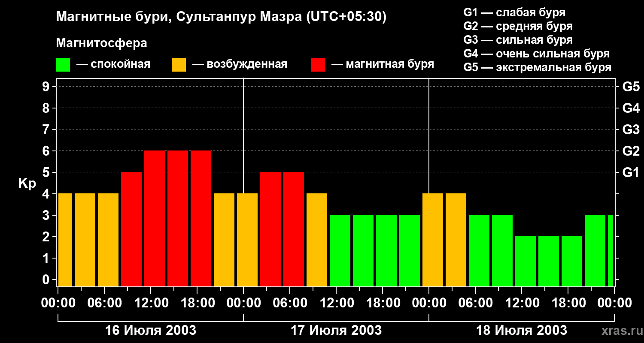Click the Kp 6 bar above 12:00 on 16 July
Viewport: 644px width, 343px height.
(x=155, y=219)
